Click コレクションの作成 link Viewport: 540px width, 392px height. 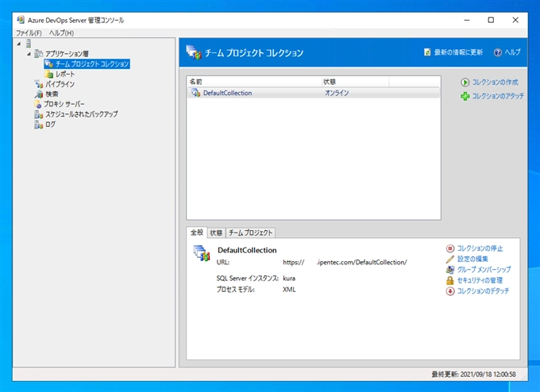[x=495, y=83]
